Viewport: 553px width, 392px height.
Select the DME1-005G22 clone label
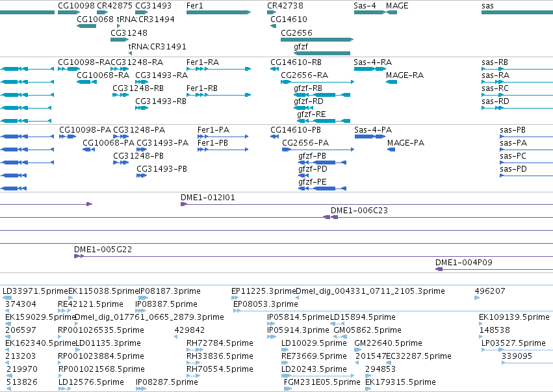click(x=103, y=250)
